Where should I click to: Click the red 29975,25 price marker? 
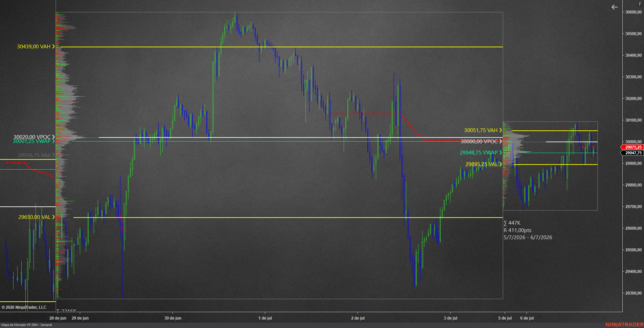coord(632,147)
